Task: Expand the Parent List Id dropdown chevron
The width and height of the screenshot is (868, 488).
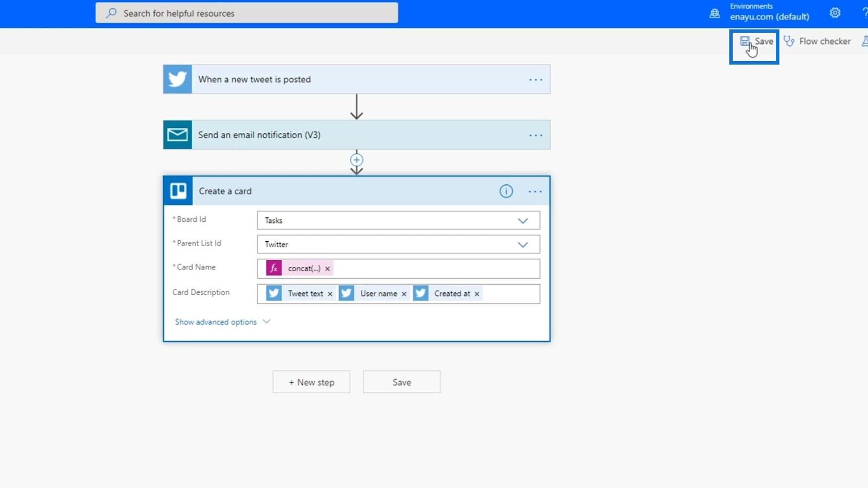Action: 523,245
